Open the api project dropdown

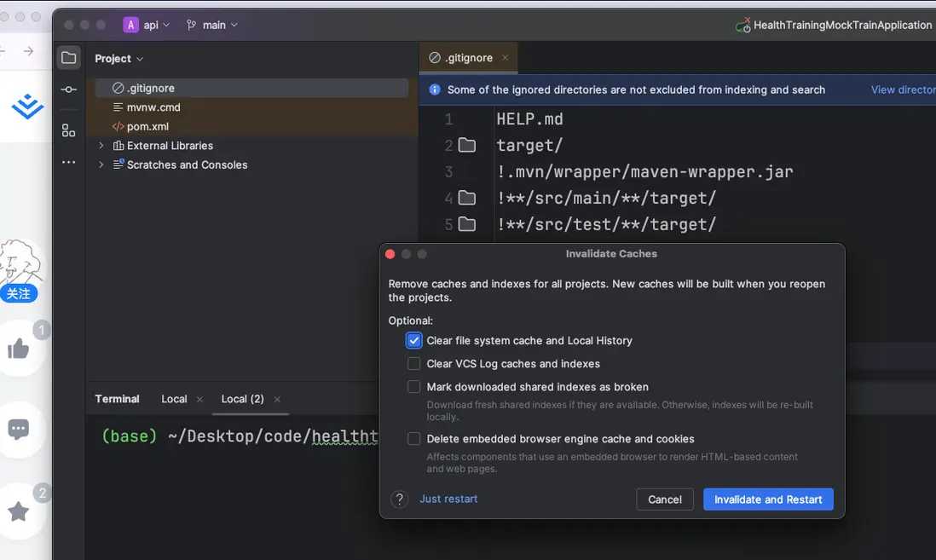pyautogui.click(x=147, y=25)
